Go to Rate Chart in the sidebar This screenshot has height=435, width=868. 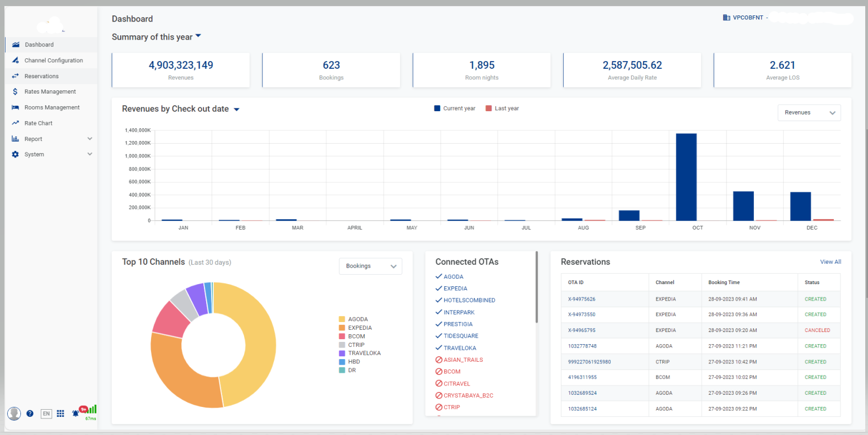(39, 123)
